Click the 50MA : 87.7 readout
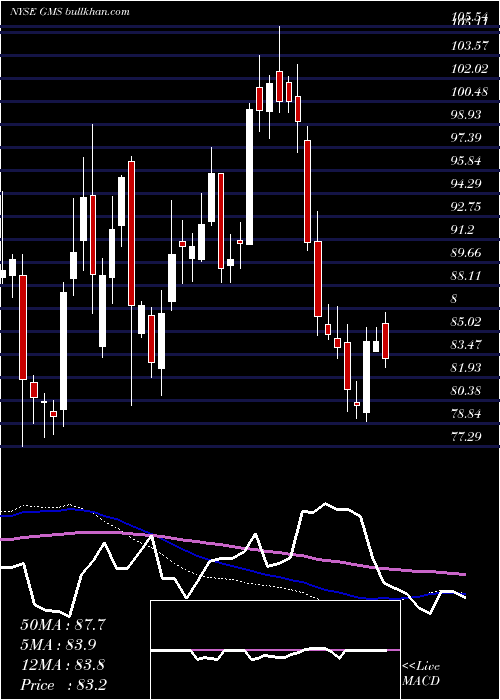 click(x=63, y=625)
